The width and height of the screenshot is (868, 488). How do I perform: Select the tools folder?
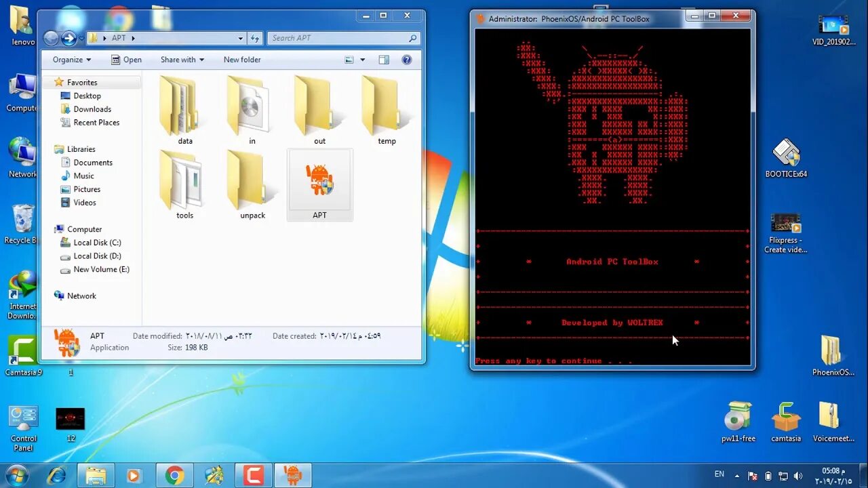[x=184, y=184]
